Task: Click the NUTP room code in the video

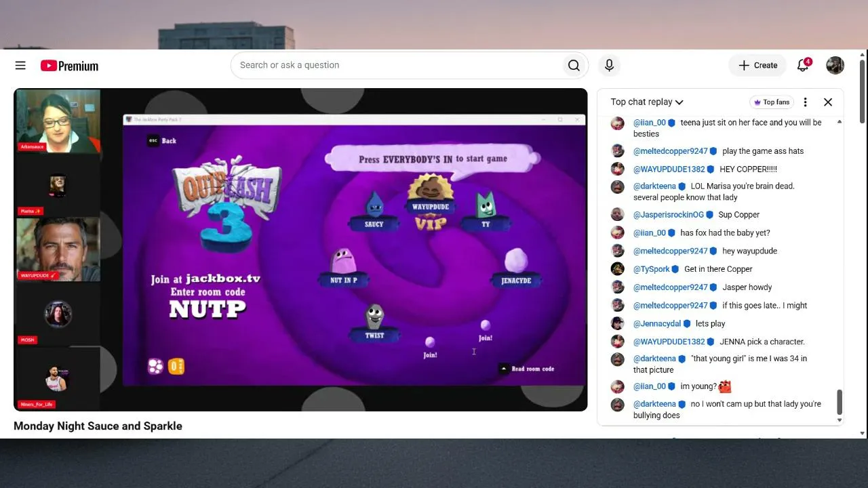Action: [208, 309]
